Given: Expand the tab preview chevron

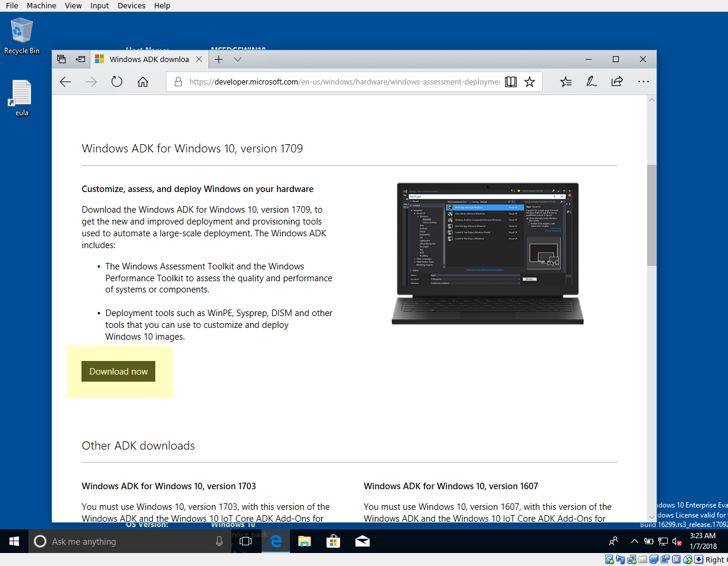Looking at the screenshot, I should (x=237, y=59).
